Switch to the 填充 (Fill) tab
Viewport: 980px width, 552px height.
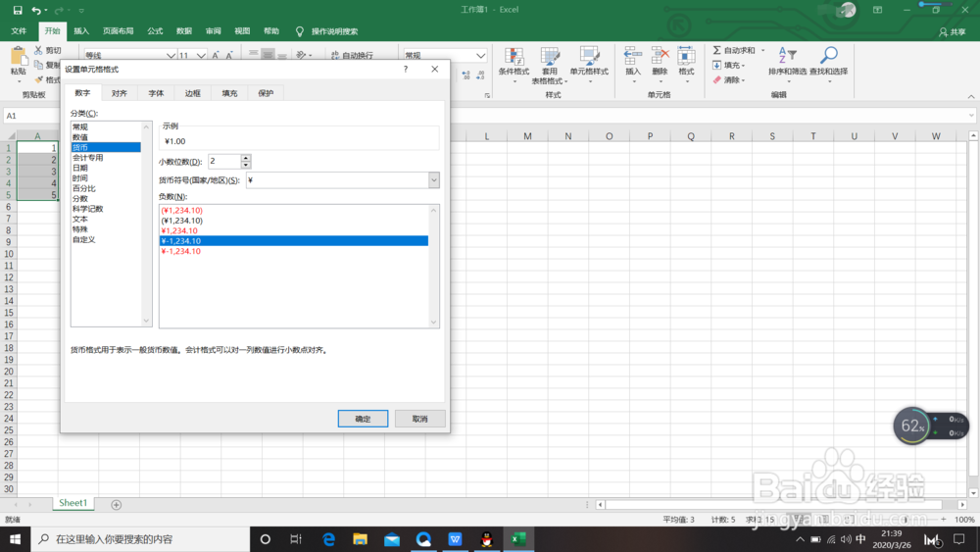[x=229, y=93]
